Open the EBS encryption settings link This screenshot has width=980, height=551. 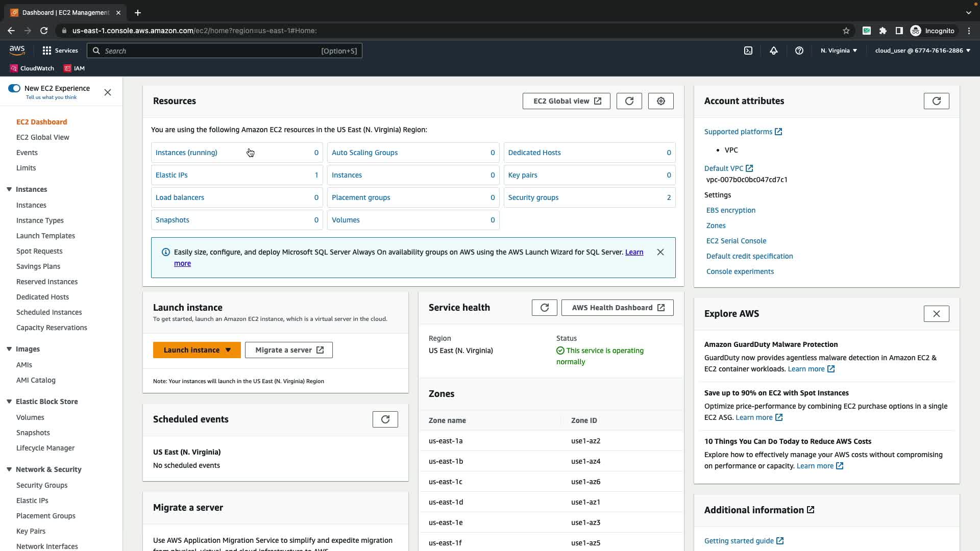pyautogui.click(x=730, y=210)
